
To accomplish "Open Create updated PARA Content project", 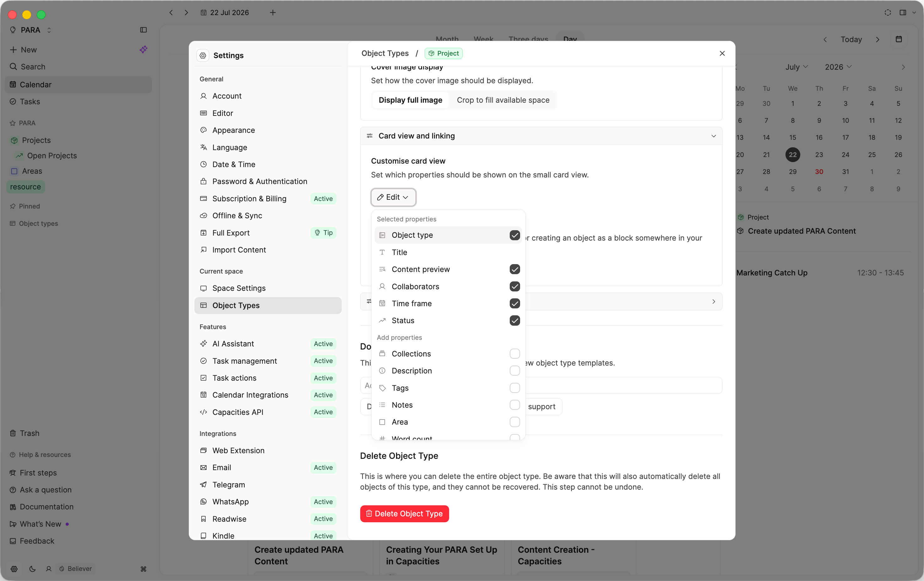I will (801, 231).
